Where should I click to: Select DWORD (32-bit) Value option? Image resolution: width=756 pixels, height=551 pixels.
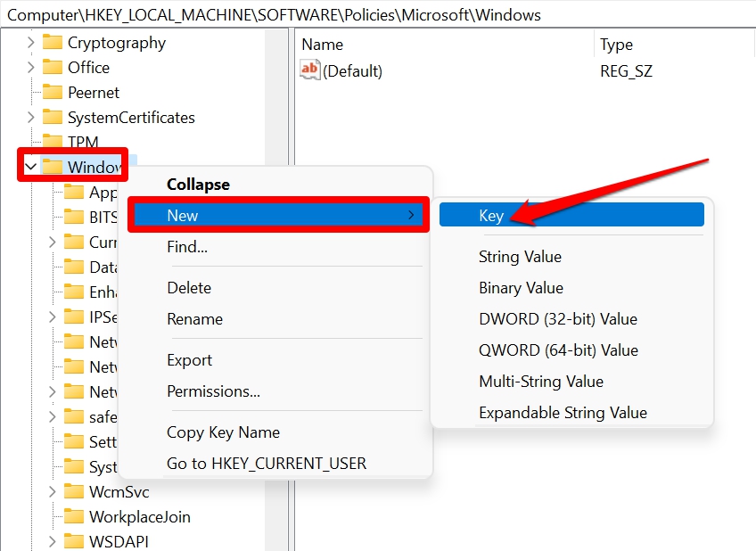[x=557, y=319]
